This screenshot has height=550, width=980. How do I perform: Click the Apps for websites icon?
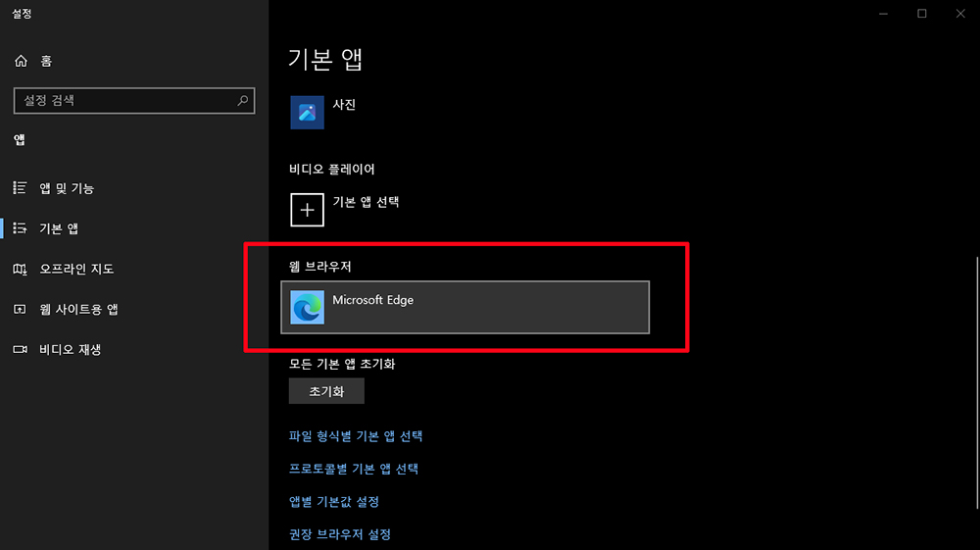(20, 309)
